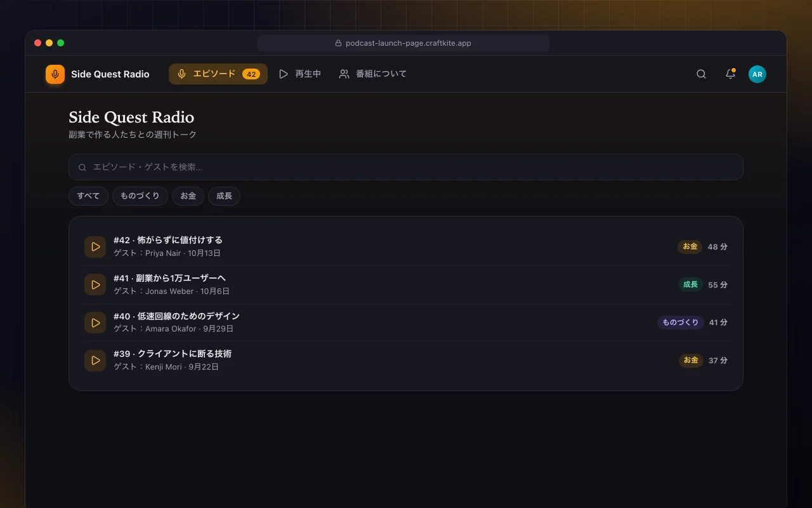Viewport: 812px width, 508px height.
Task: Open the search icon in header
Action: tap(701, 74)
